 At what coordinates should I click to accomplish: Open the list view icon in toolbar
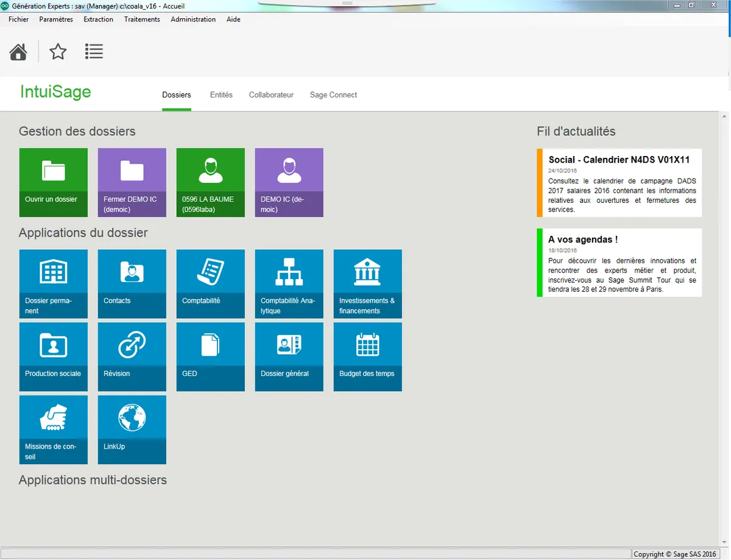click(x=94, y=52)
